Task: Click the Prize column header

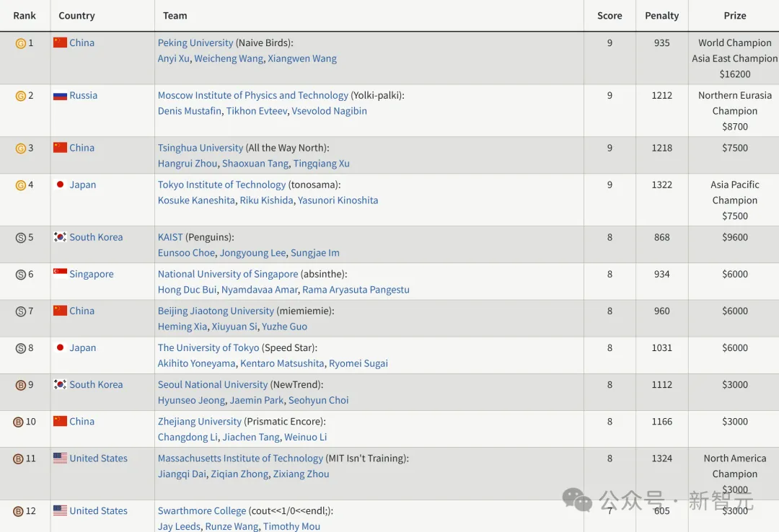Action: (x=735, y=15)
